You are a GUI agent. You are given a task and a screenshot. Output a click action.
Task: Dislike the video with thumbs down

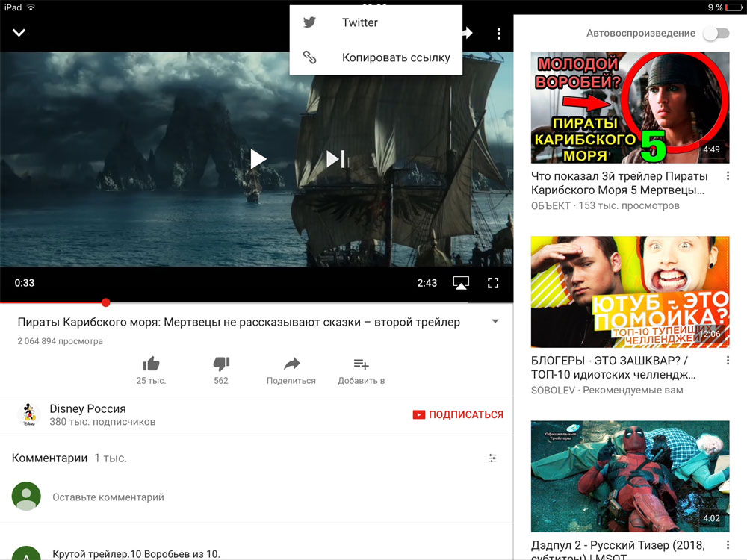221,370
